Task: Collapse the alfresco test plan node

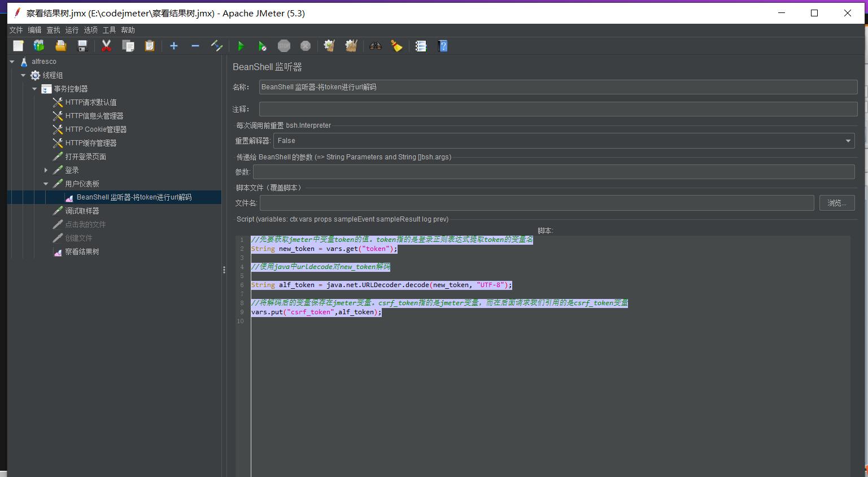Action: tap(12, 62)
